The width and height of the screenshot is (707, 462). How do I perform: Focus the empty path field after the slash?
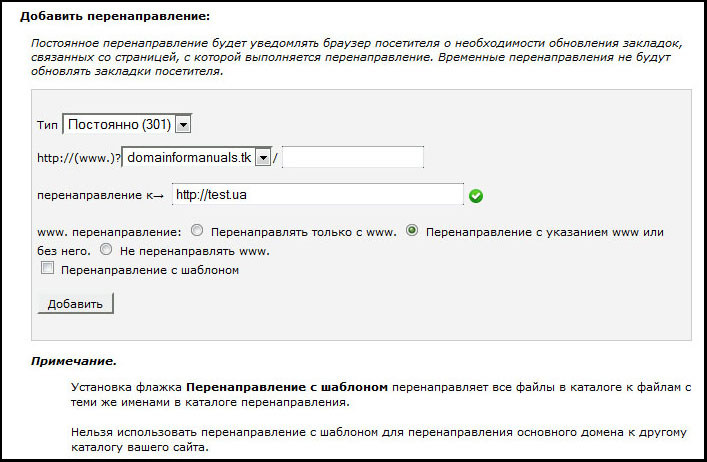(360, 158)
